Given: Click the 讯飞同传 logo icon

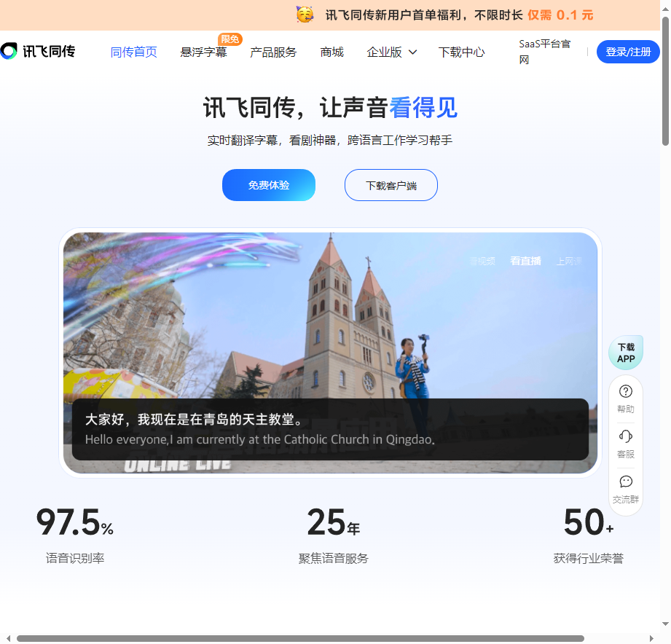Looking at the screenshot, I should tap(9, 51).
